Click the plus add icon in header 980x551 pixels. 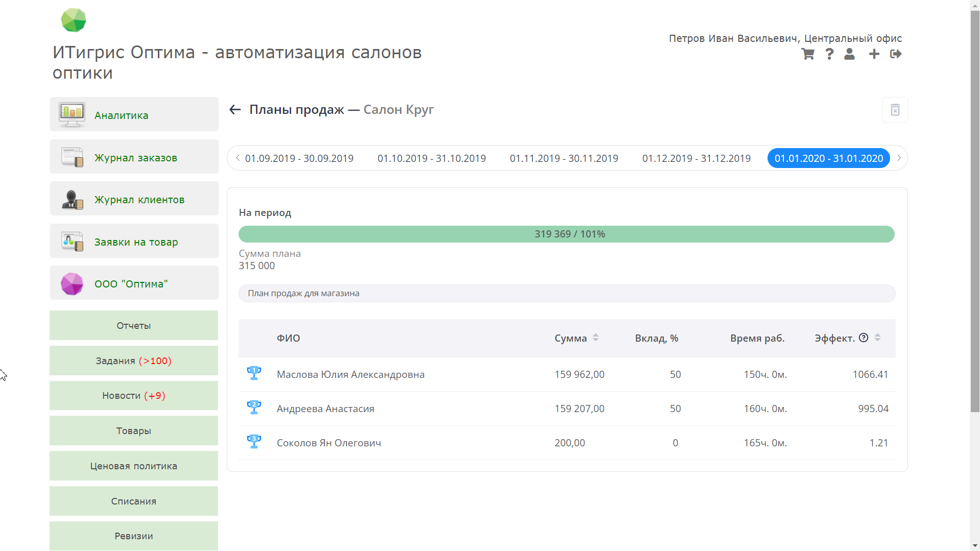coord(874,54)
